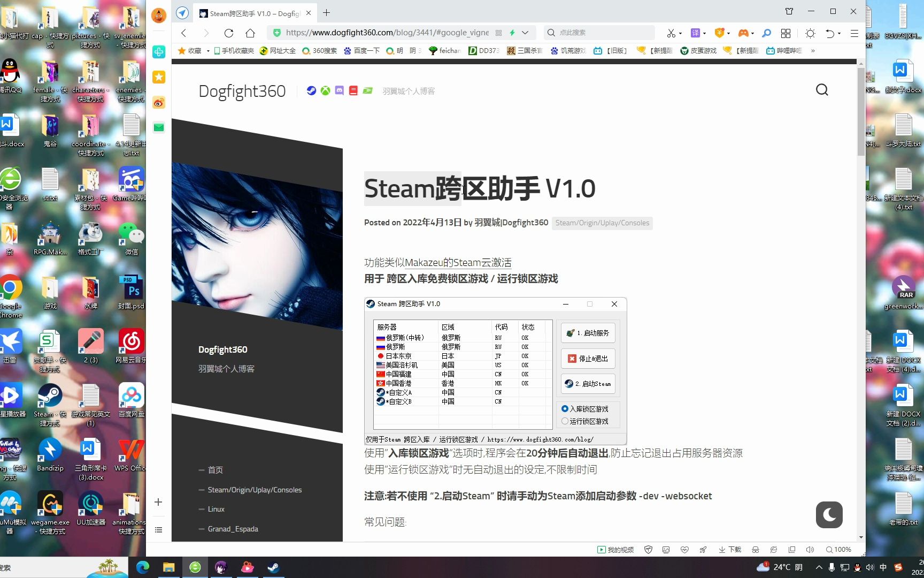Screen dimensions: 924x578
Task: Click the Steam/Origin/Uplay/Consoles category tag
Action: pos(602,223)
